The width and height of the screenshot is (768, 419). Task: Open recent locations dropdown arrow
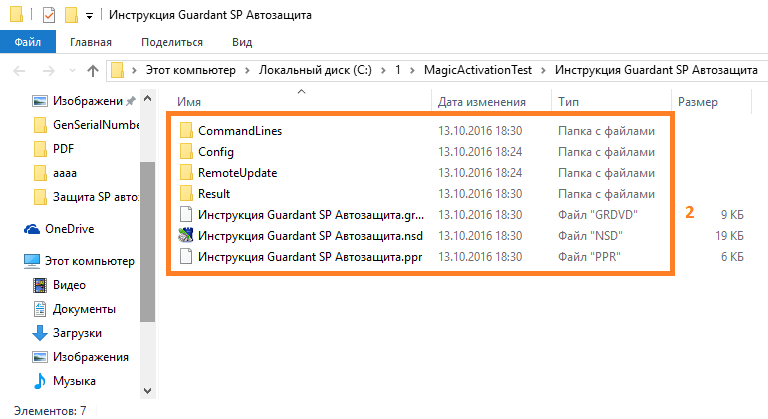73,70
